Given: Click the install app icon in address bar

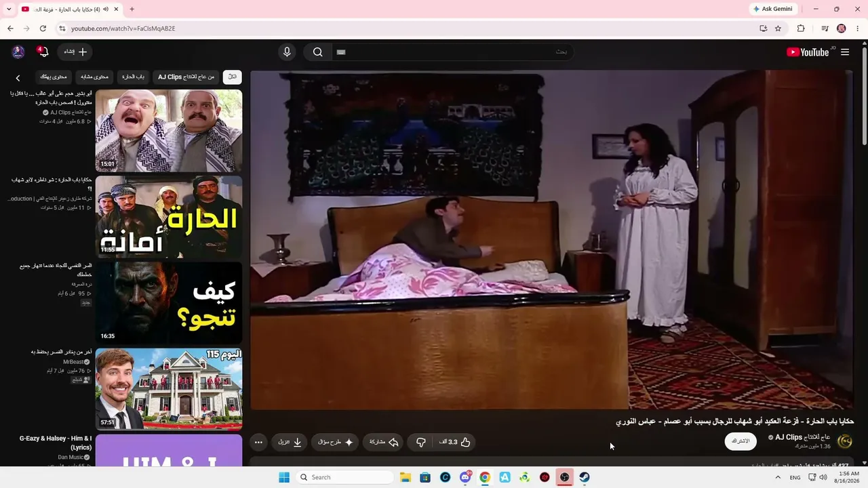Looking at the screenshot, I should click(763, 28).
